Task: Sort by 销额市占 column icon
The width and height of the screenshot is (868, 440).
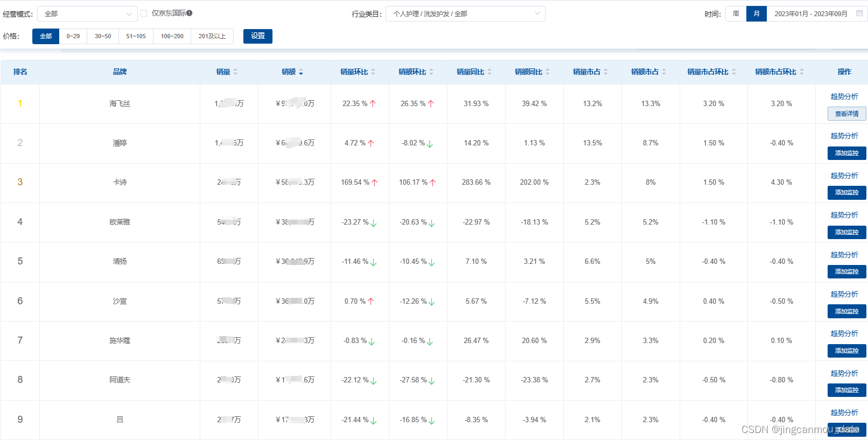Action: (664, 72)
